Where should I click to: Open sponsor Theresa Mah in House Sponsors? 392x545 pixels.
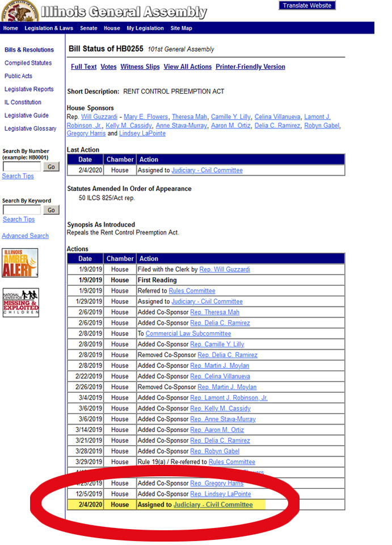tap(189, 117)
